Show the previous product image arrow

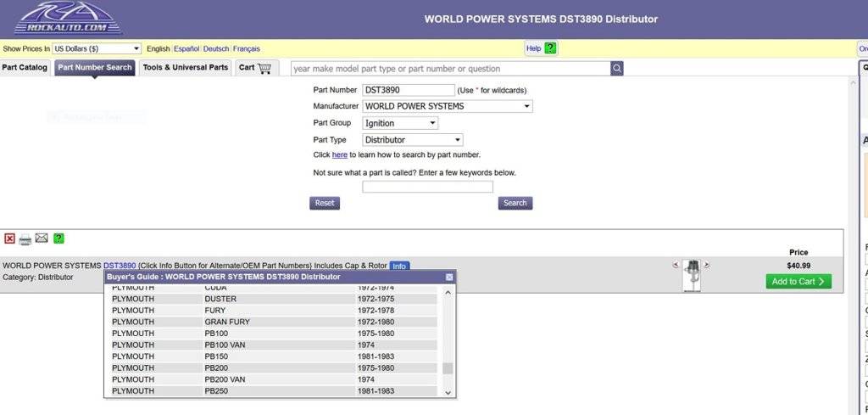pyautogui.click(x=676, y=265)
